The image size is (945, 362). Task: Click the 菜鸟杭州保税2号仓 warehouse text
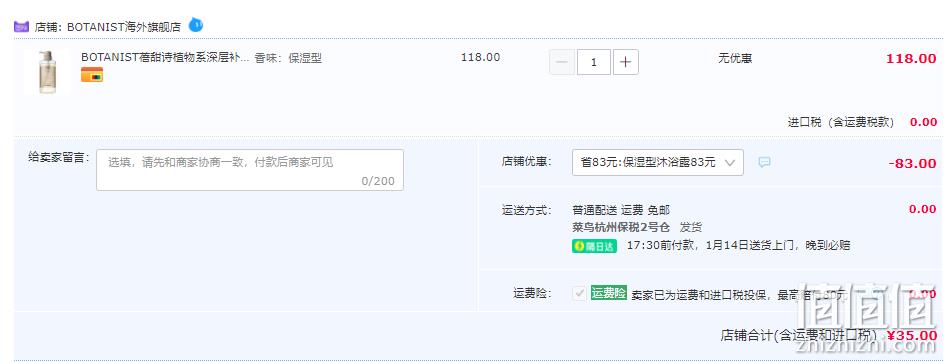621,228
